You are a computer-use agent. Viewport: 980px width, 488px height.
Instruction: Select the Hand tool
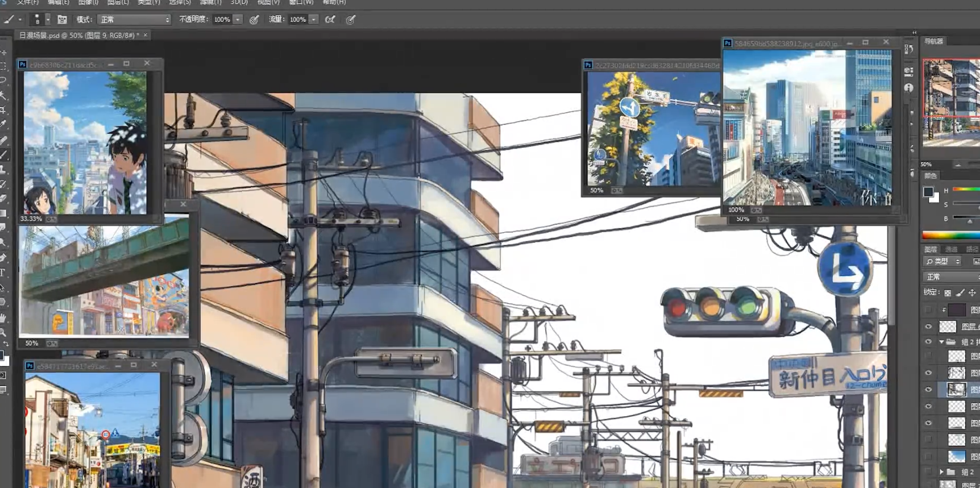[x=4, y=318]
